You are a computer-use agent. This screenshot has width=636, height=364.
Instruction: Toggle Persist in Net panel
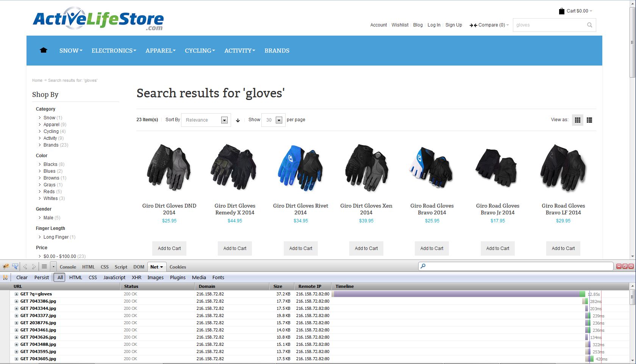[x=42, y=277]
